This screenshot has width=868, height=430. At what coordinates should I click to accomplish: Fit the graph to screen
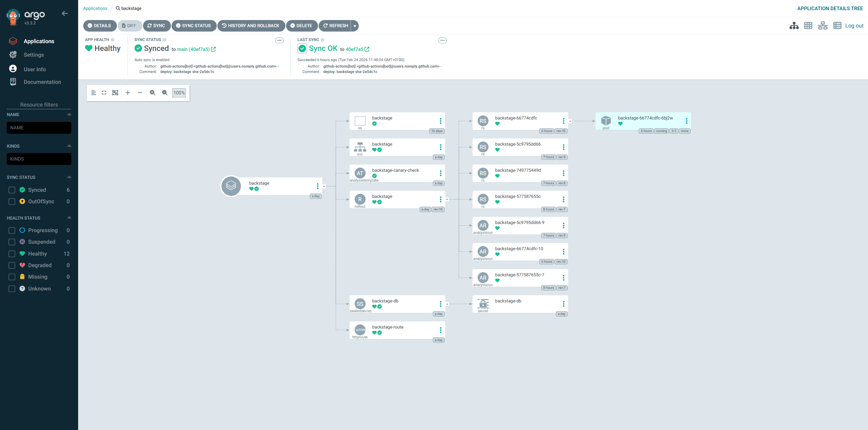(115, 92)
